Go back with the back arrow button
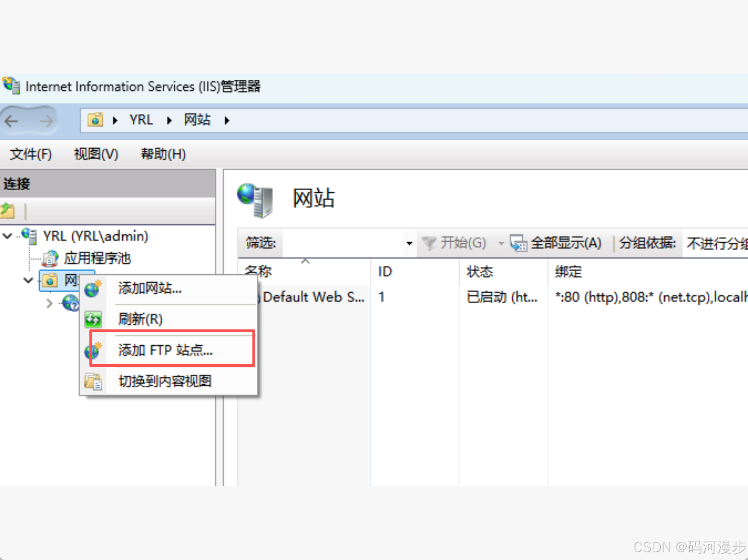The width and height of the screenshot is (748, 560). point(12,121)
